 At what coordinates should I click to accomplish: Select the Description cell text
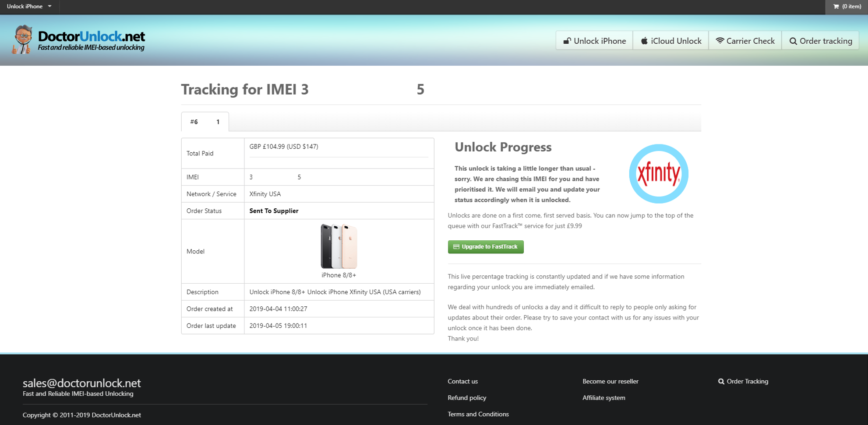point(335,292)
